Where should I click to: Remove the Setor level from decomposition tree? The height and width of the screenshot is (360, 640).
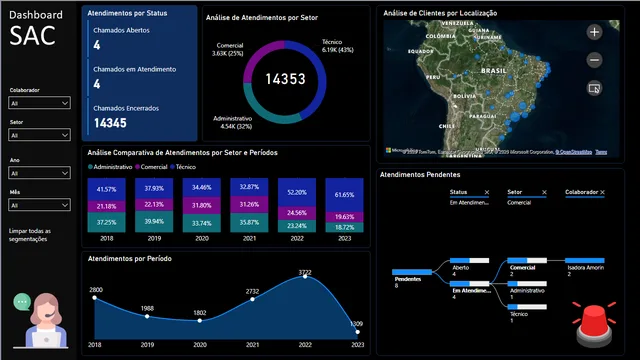pos(544,192)
